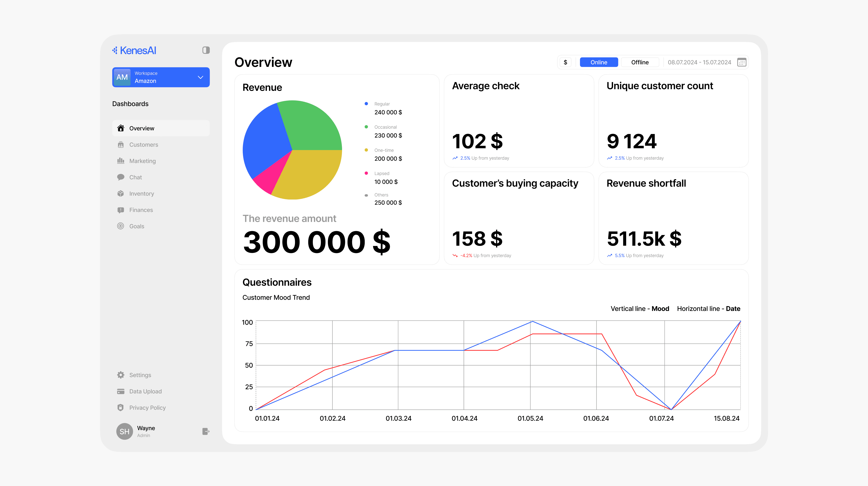Click the KenesAI logo
The width and height of the screenshot is (868, 486).
click(x=134, y=51)
